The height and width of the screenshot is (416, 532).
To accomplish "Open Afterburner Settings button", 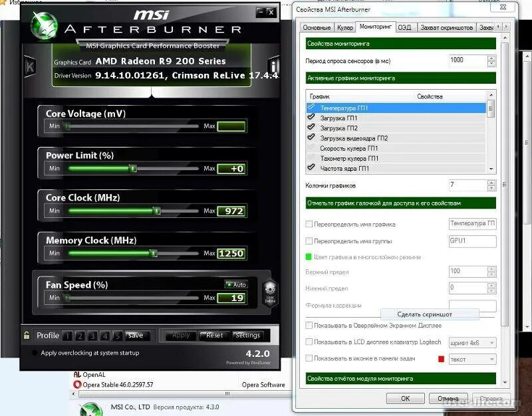I will click(x=248, y=336).
